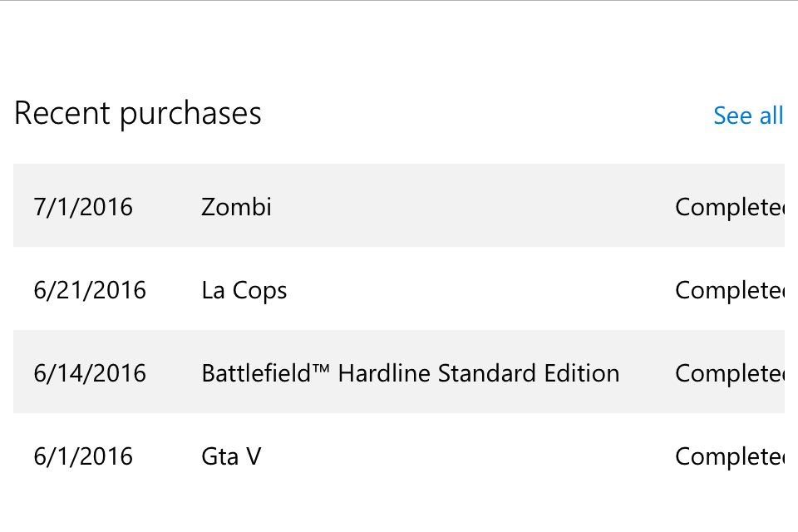Click the Completed status for Zombi

pyautogui.click(x=729, y=207)
